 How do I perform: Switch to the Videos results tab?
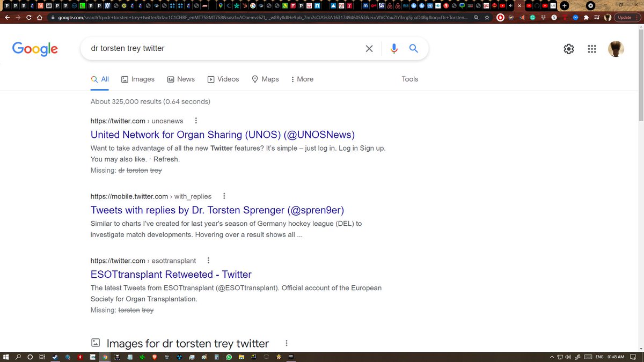pyautogui.click(x=223, y=79)
